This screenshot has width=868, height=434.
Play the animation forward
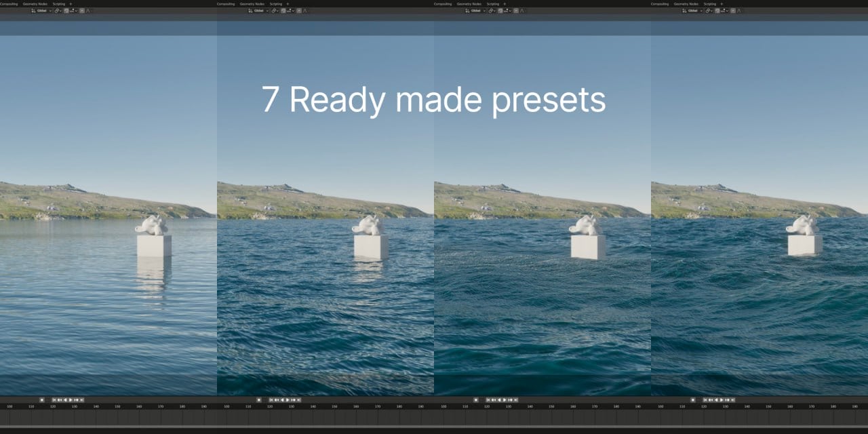[x=71, y=399]
